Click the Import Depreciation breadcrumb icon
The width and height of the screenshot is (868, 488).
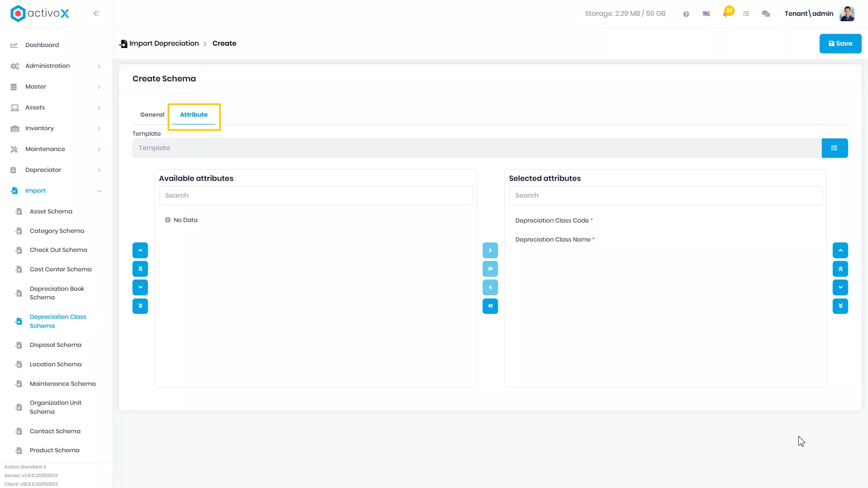[x=123, y=44]
